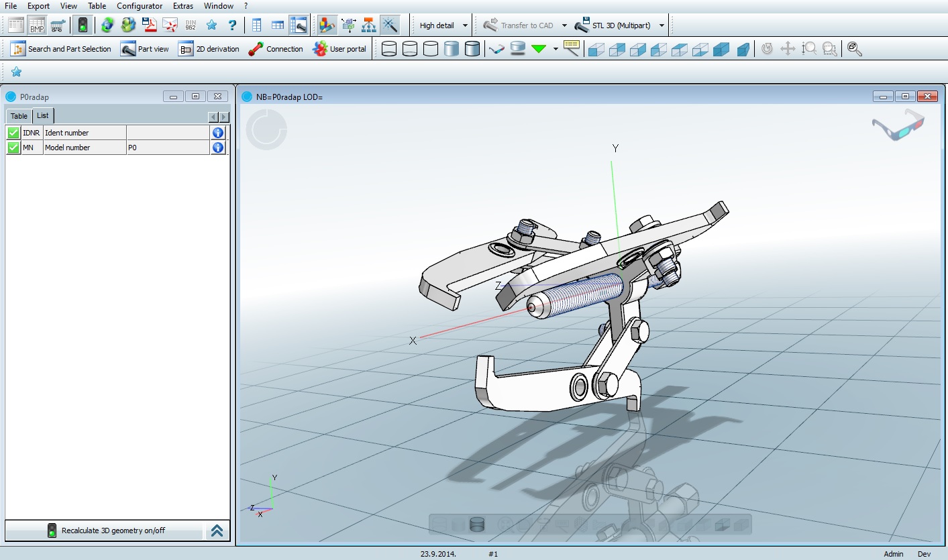The width and height of the screenshot is (948, 560).
Task: Click the P0 model number value field
Action: pos(168,148)
